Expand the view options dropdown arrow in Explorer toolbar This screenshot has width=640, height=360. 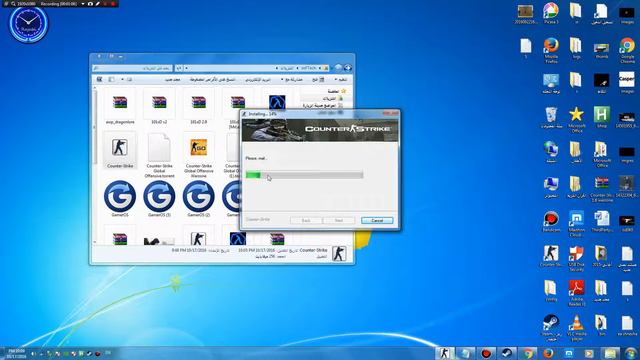coord(122,80)
